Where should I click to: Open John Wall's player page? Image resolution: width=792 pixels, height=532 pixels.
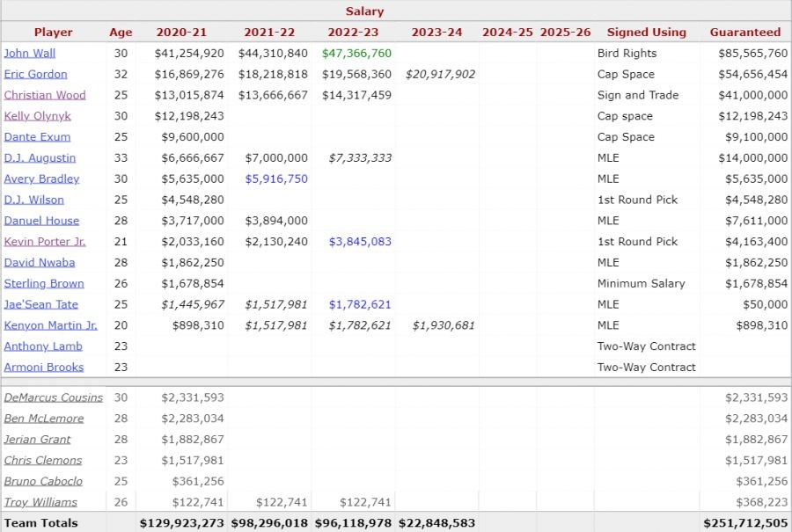coord(30,53)
